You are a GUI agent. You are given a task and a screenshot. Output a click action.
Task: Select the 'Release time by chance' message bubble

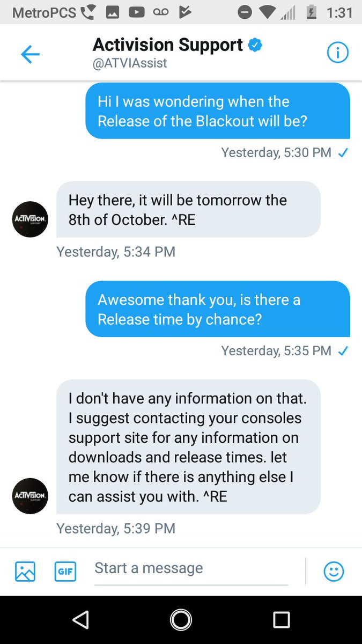[x=218, y=309]
